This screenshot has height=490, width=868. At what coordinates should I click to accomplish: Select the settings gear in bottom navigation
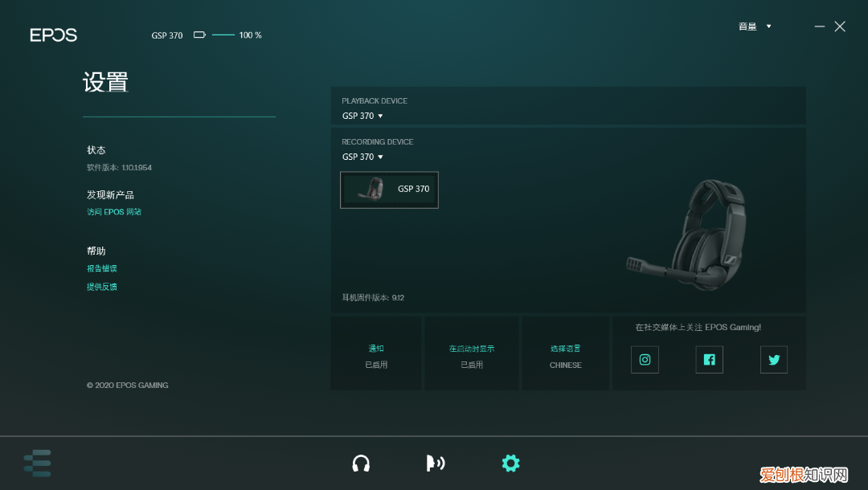510,463
